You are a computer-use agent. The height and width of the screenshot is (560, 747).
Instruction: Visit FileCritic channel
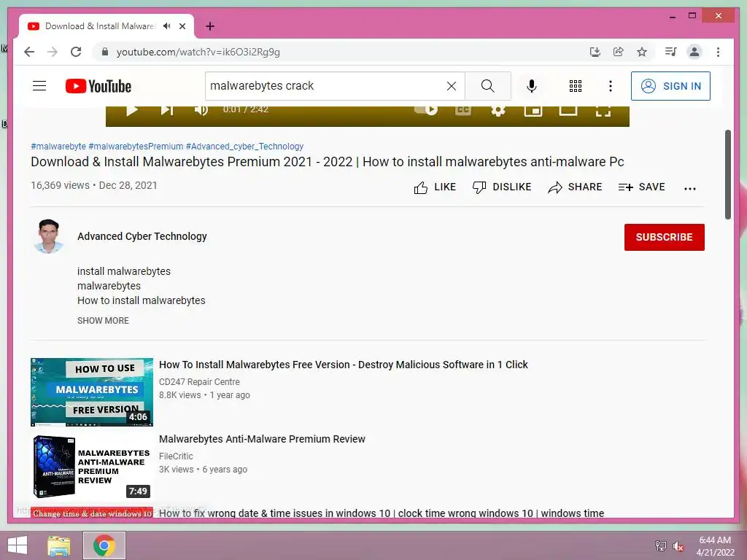pos(176,456)
